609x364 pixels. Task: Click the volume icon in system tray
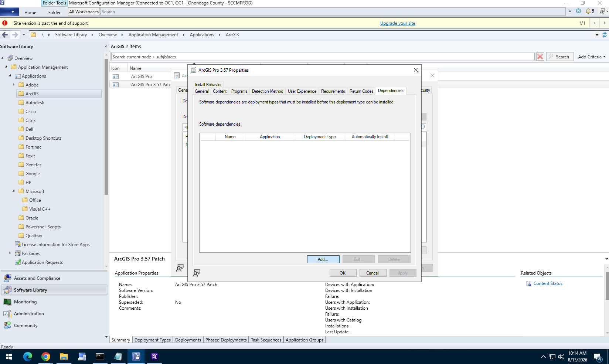(x=561, y=357)
